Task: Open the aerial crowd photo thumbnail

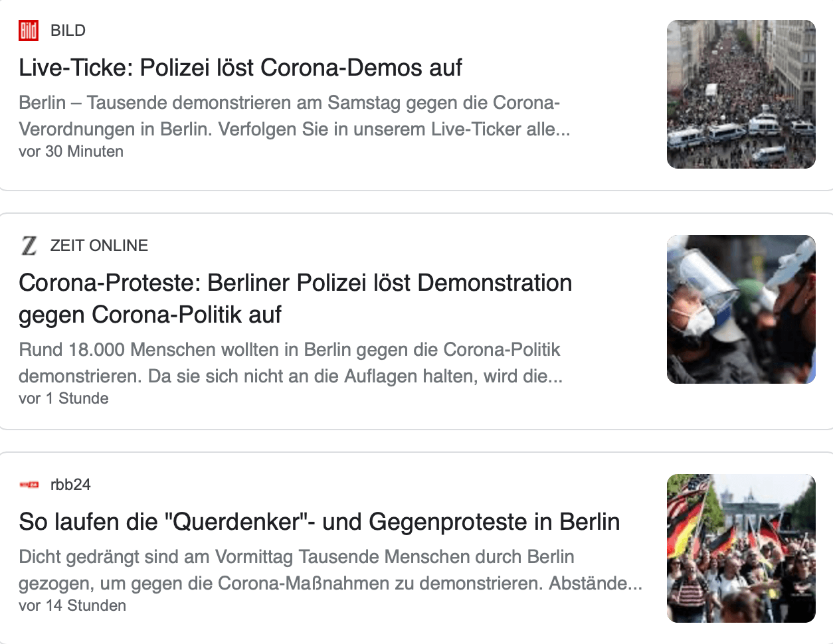Action: coord(741,94)
